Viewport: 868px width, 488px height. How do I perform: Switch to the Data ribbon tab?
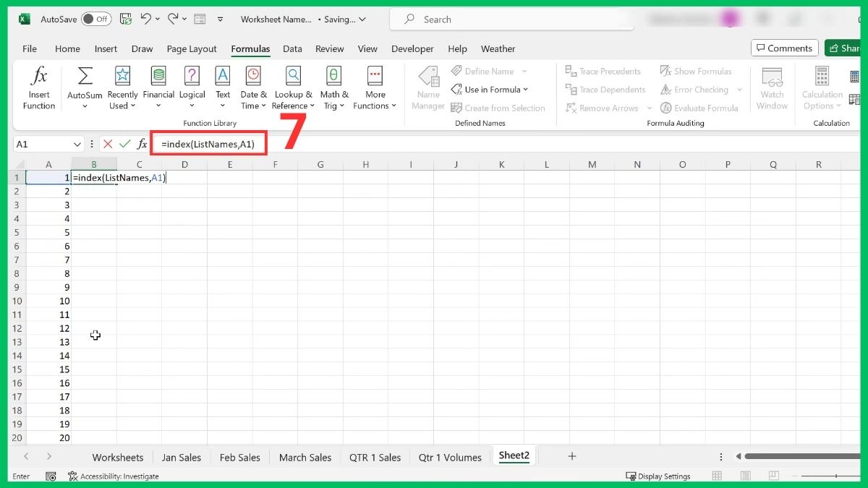coord(292,48)
